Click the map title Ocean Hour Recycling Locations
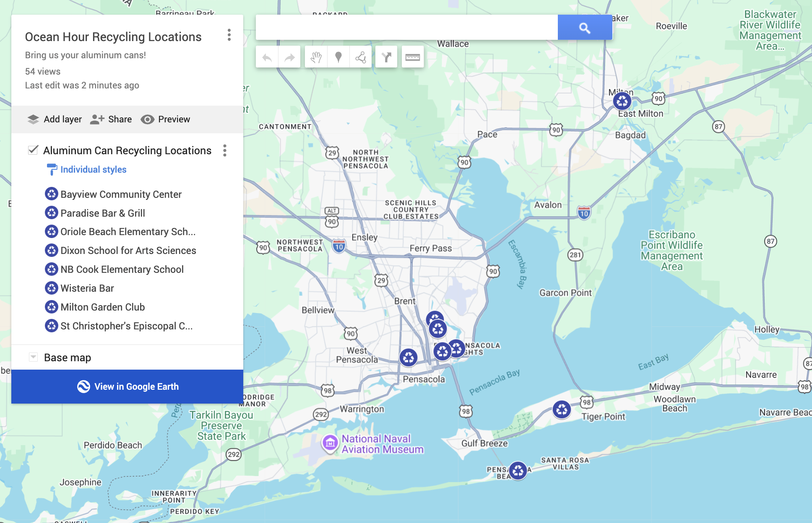Image resolution: width=812 pixels, height=523 pixels. (x=113, y=37)
